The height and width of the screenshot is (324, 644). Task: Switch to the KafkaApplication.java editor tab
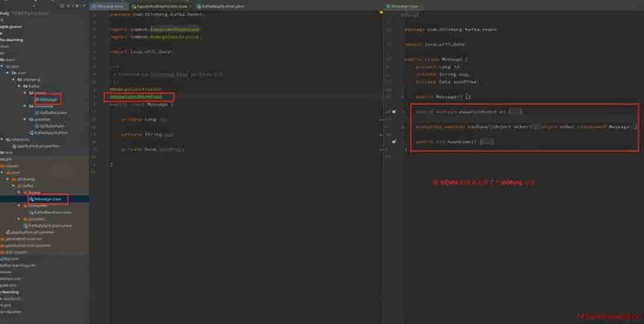pyautogui.click(x=222, y=6)
